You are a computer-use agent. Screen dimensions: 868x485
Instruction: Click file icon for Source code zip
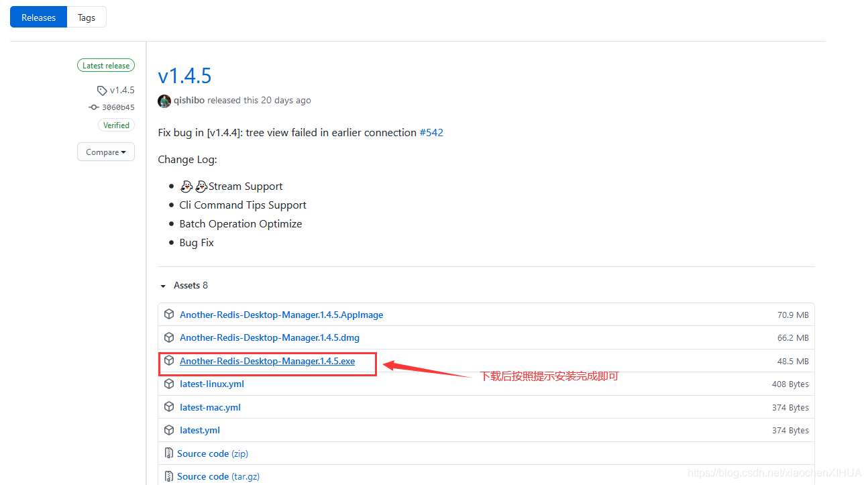[169, 453]
